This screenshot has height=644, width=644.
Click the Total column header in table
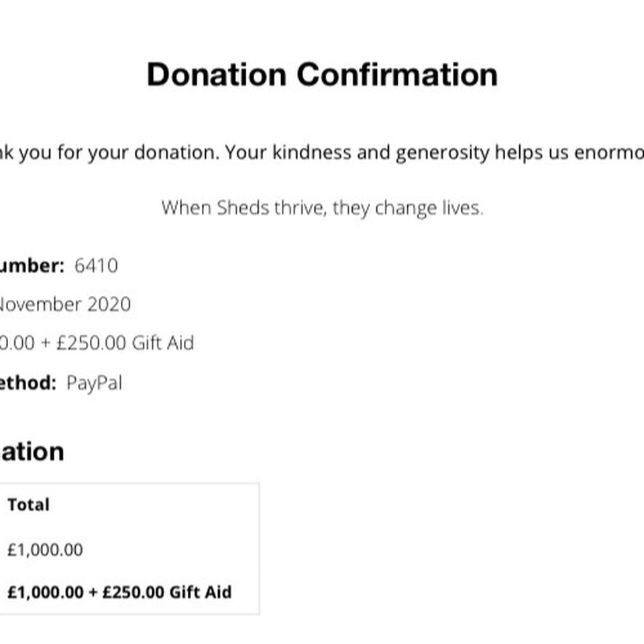pyautogui.click(x=28, y=504)
